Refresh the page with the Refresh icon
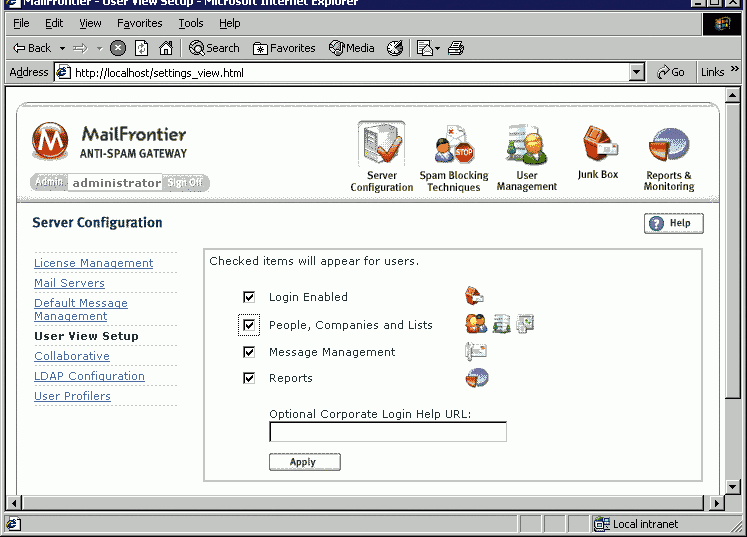747x537 pixels. coord(141,48)
